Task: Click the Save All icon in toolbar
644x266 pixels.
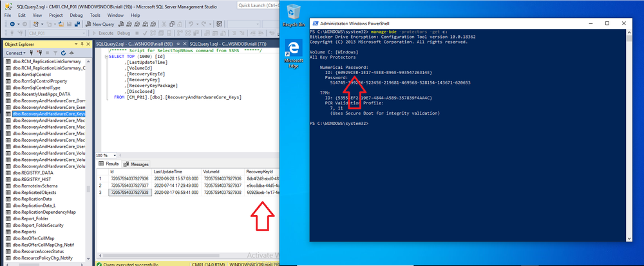Action: pos(77,24)
